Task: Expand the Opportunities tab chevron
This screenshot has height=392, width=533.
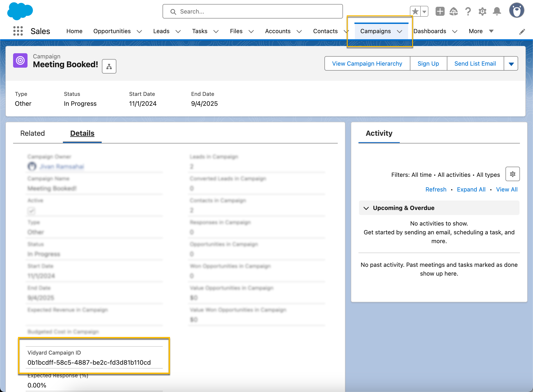Action: (140, 32)
